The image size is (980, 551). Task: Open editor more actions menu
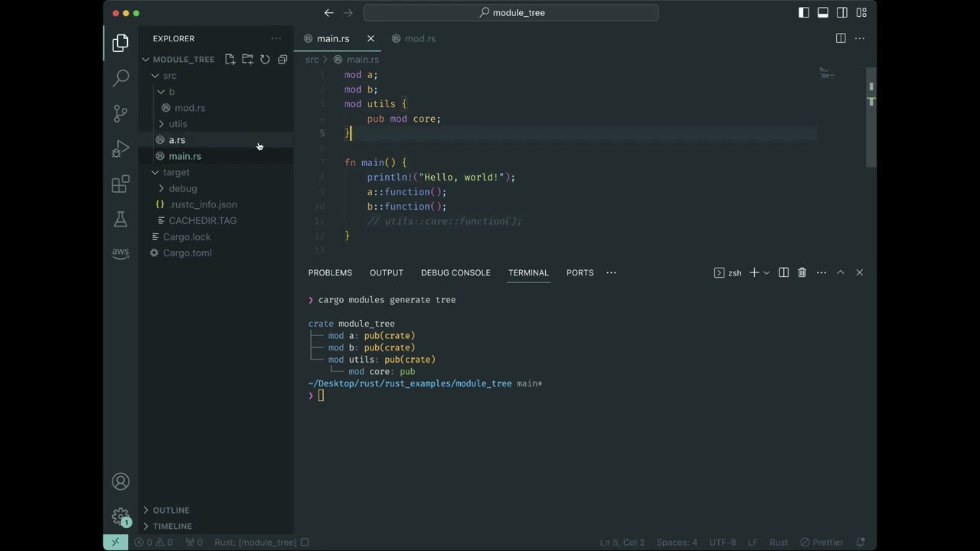click(x=860, y=38)
